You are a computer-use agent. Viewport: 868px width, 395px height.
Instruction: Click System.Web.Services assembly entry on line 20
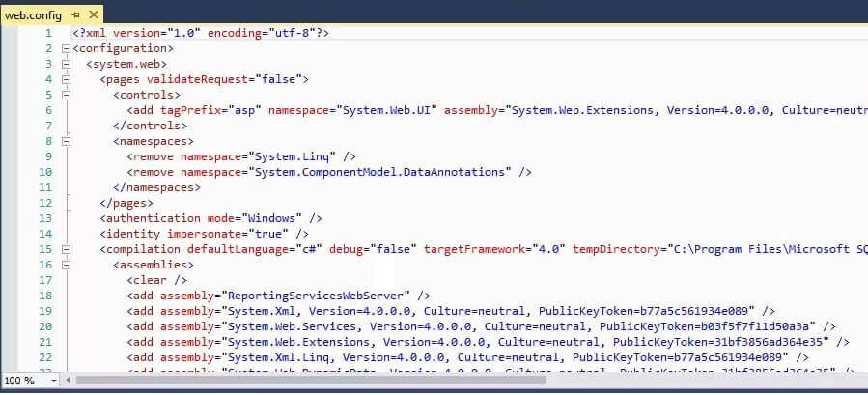coord(481,326)
